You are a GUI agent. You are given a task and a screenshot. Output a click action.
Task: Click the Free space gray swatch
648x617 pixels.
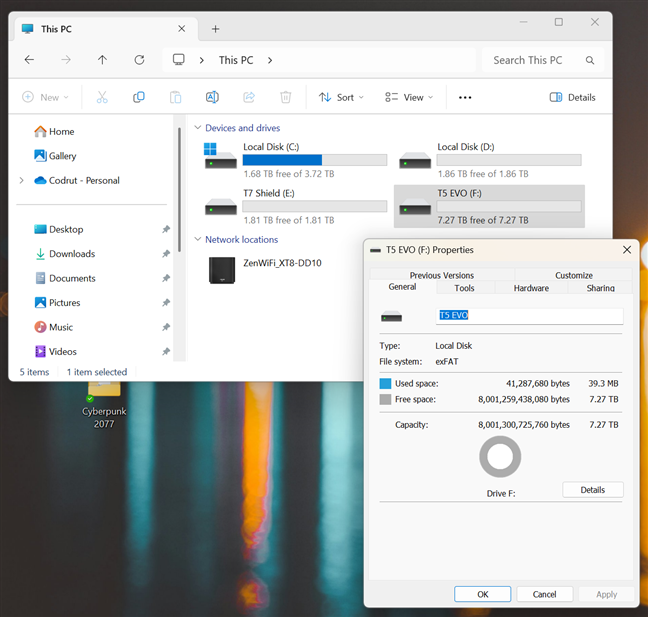pos(385,399)
